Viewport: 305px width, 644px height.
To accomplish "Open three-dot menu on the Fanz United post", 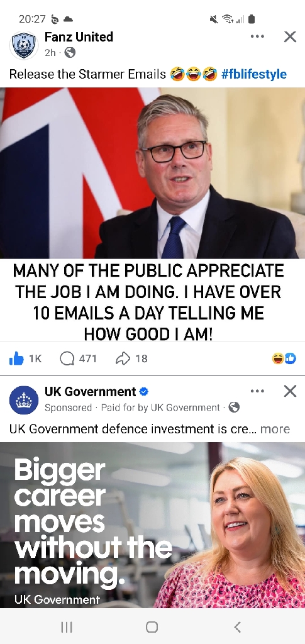I will [x=257, y=36].
